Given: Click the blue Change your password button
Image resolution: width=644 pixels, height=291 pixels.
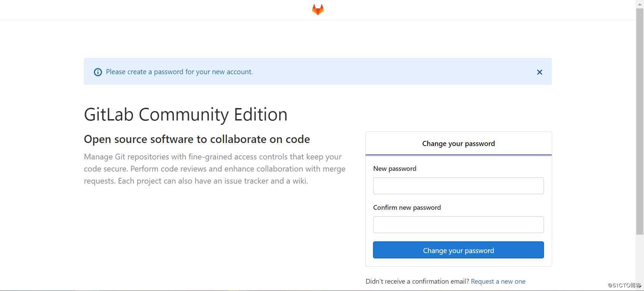Looking at the screenshot, I should click(458, 250).
